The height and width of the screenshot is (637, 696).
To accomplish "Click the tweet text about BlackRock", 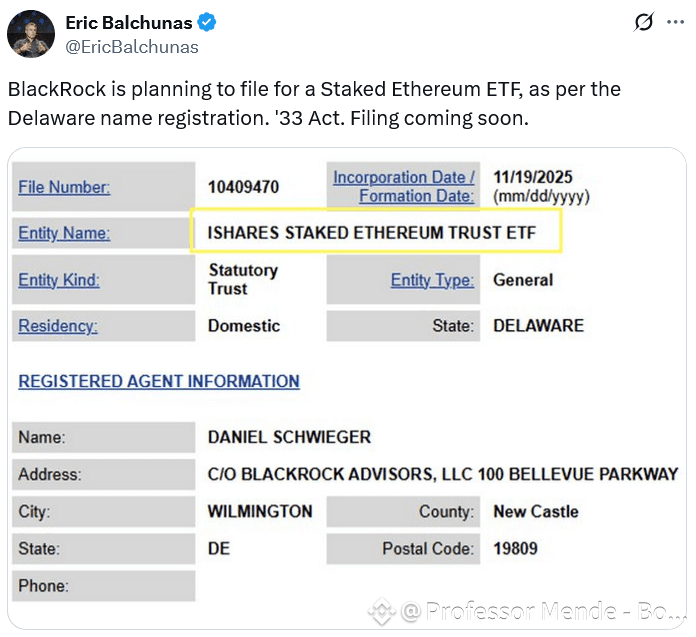I will coord(314,103).
